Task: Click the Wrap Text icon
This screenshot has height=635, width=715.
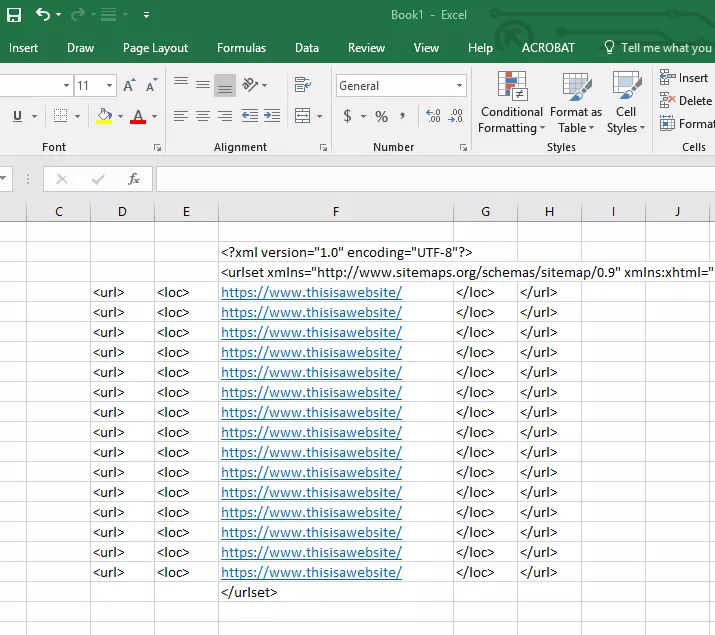Action: pyautogui.click(x=303, y=86)
